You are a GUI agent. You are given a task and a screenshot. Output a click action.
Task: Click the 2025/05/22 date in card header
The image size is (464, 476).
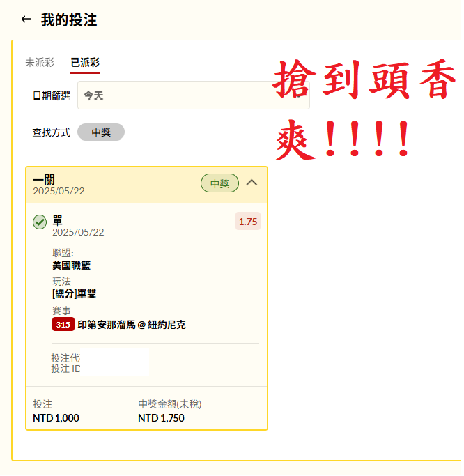pos(59,191)
